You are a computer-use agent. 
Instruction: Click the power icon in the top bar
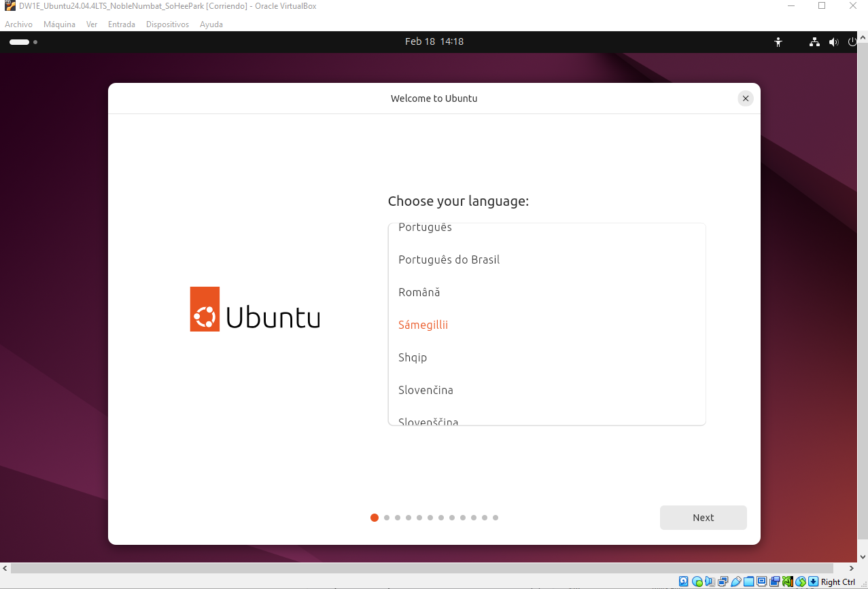[x=853, y=42]
